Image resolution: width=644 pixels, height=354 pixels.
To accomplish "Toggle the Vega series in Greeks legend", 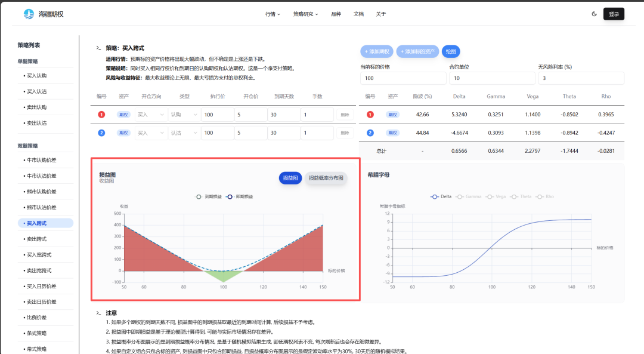I will 498,196.
